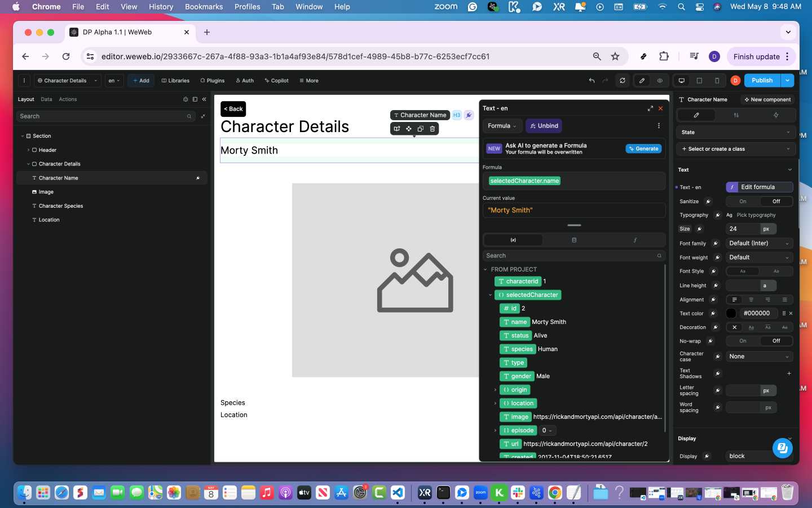Select the edit mode pencil icon
Image resolution: width=812 pixels, height=508 pixels.
tap(642, 81)
